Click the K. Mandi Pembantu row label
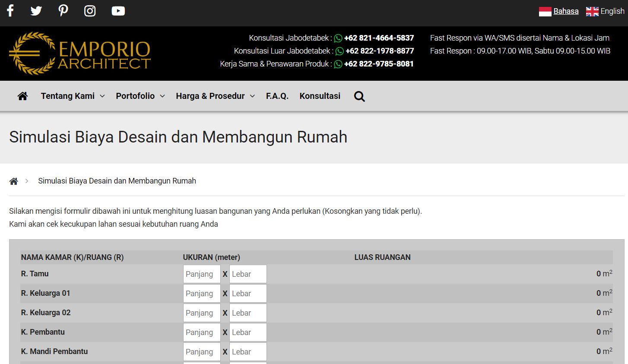 54,351
